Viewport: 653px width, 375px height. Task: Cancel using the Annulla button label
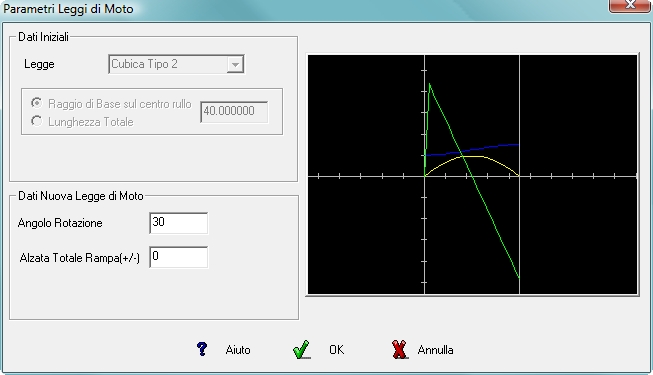pyautogui.click(x=435, y=350)
